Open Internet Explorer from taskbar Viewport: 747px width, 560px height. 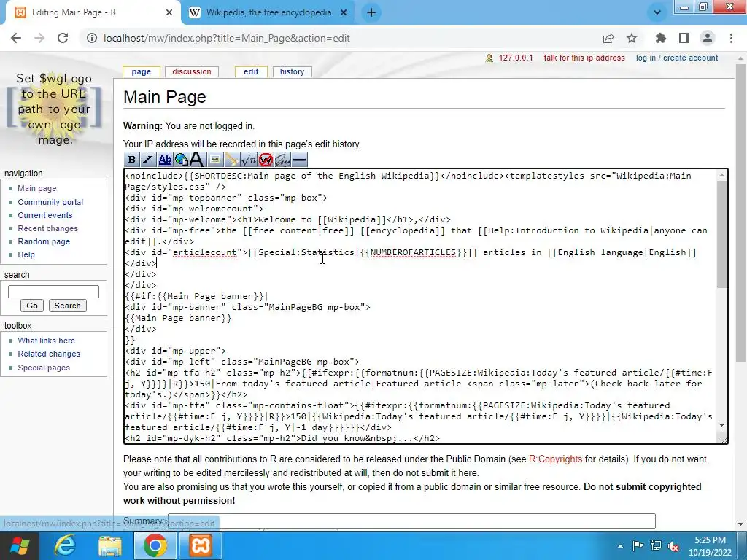pos(64,545)
